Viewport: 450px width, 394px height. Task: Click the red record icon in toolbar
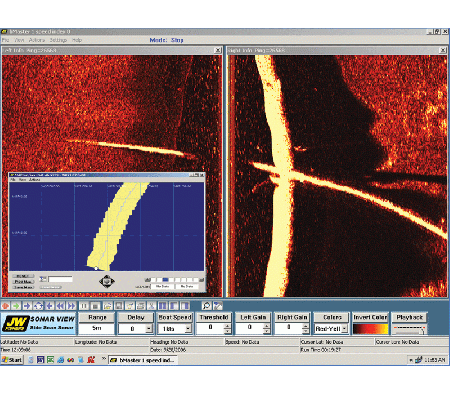[5, 306]
